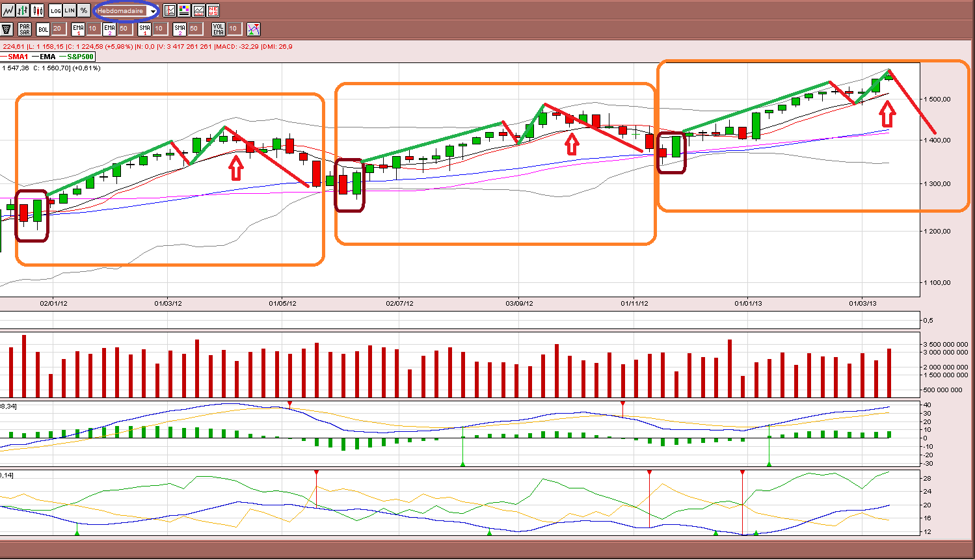Open the chart colors palette icon

point(184,10)
